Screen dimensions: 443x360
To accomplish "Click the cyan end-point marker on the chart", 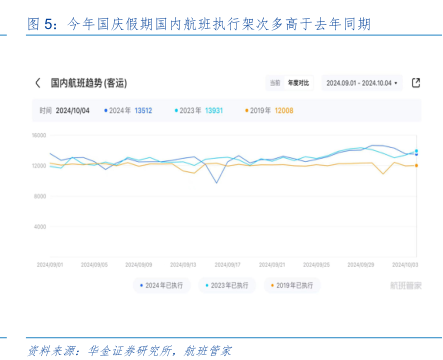I will pos(416,151).
